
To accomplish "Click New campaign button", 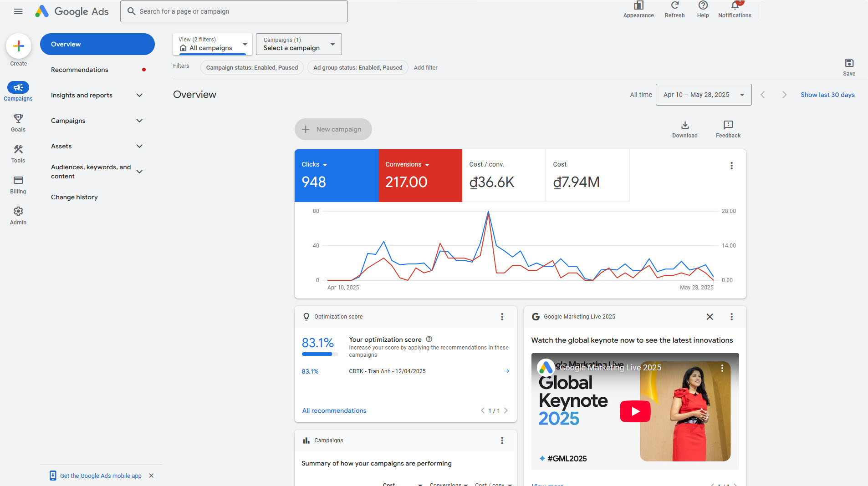I will (x=333, y=129).
